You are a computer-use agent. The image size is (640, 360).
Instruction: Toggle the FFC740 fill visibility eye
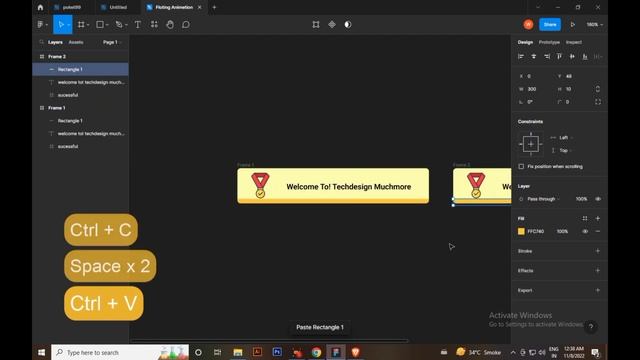(585, 231)
